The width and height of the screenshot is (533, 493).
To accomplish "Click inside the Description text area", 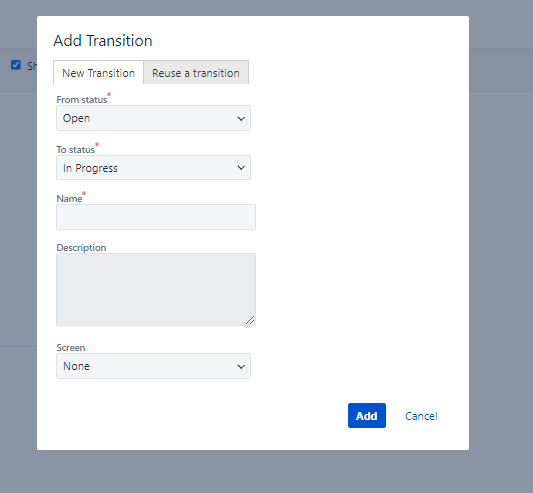I will coord(156,289).
